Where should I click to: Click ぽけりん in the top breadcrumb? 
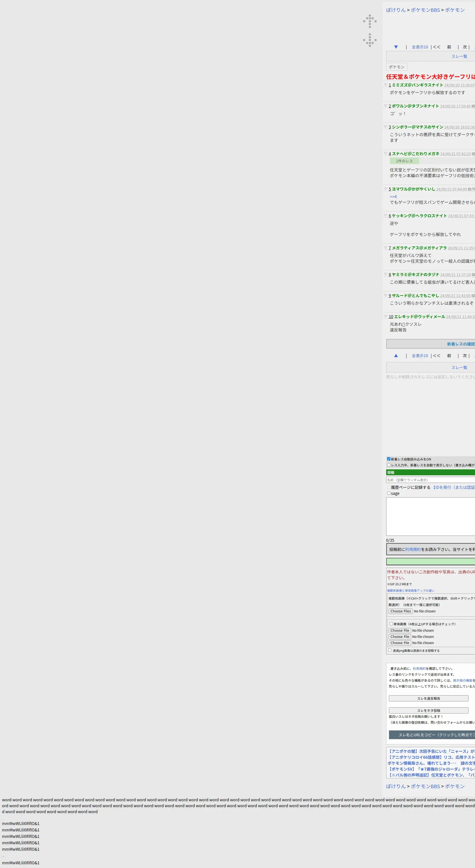click(396, 10)
